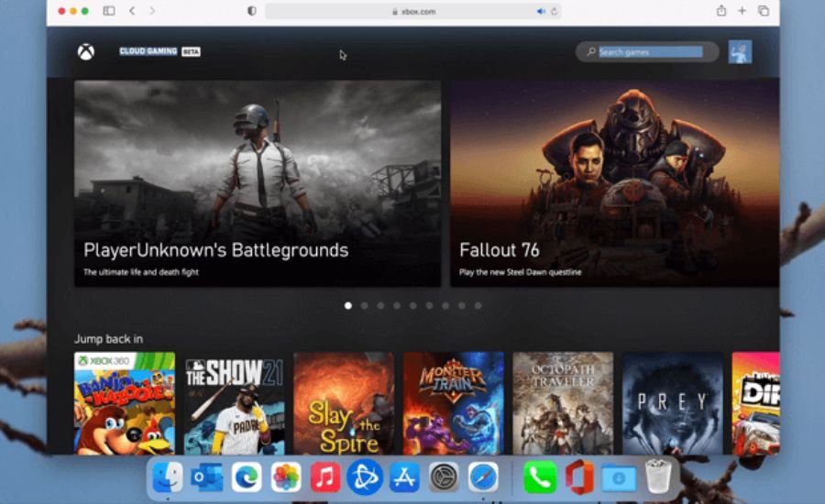Open MLB The Show 21 game tile
This screenshot has width=825, height=504.
tap(234, 403)
